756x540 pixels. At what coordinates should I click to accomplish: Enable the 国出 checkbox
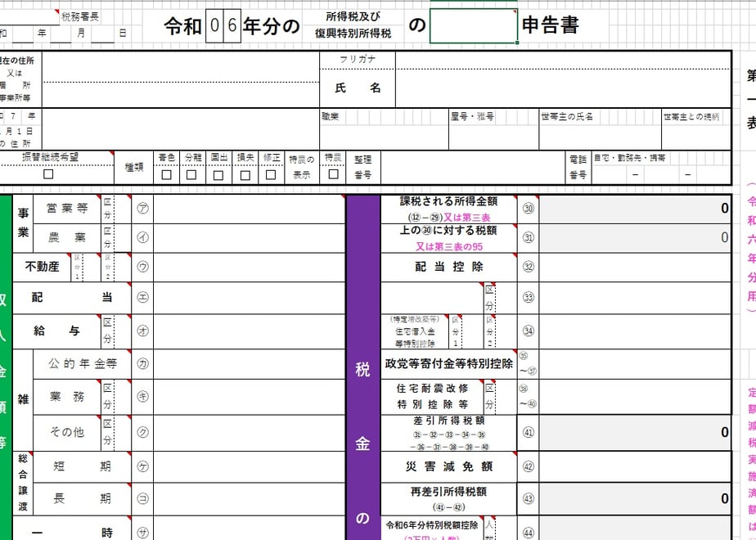(x=218, y=175)
